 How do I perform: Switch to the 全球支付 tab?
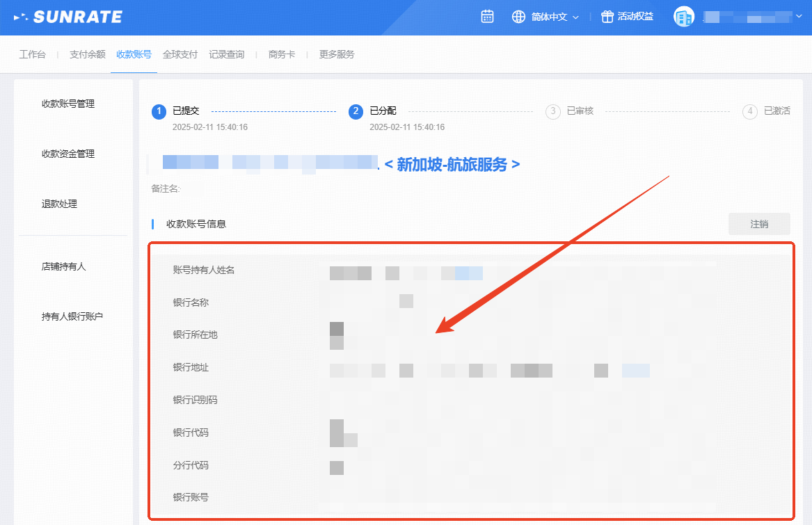click(180, 54)
